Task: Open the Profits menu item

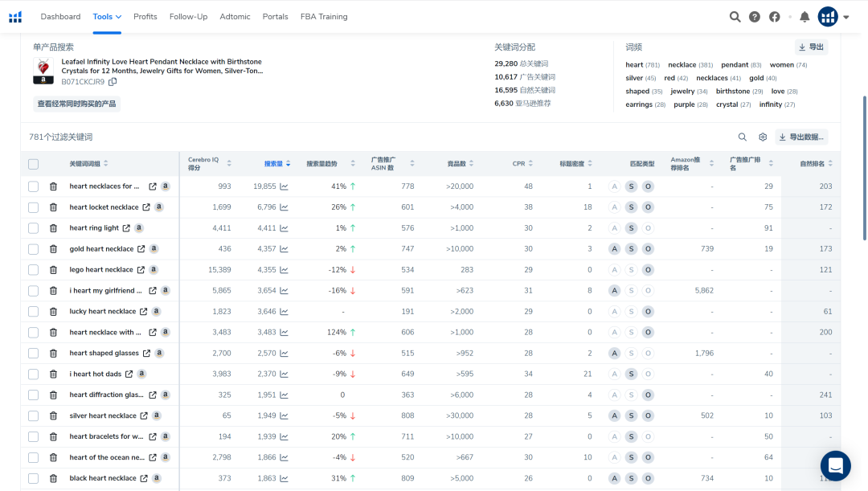Action: coord(145,17)
